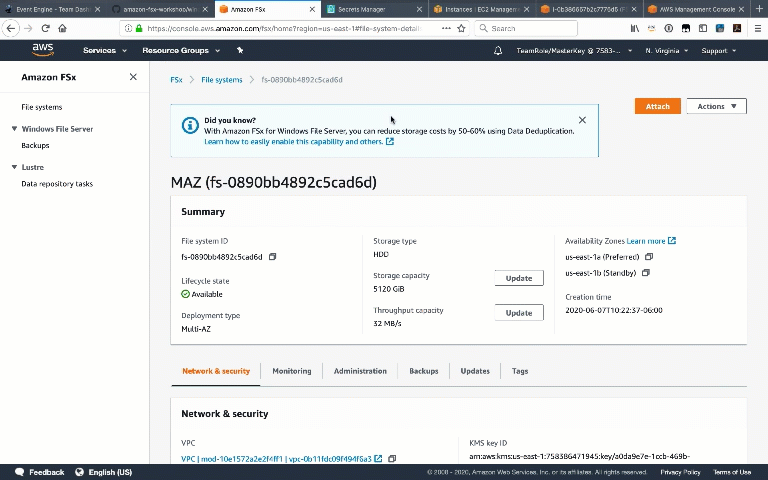Click the language globe icon
The height and width of the screenshot is (480, 768).
[x=79, y=472]
